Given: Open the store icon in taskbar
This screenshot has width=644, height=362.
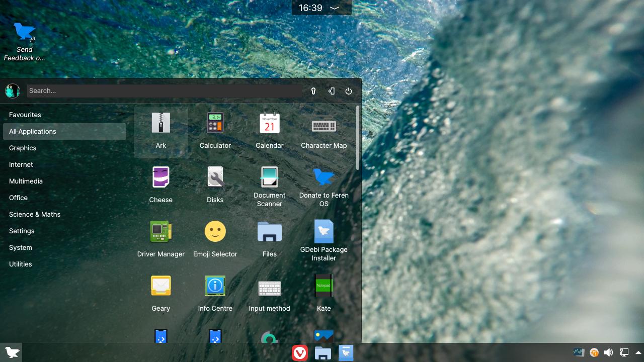Looking at the screenshot, I should 346,353.
